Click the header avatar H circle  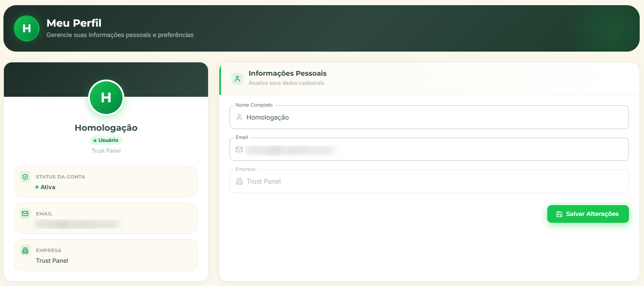(x=27, y=28)
